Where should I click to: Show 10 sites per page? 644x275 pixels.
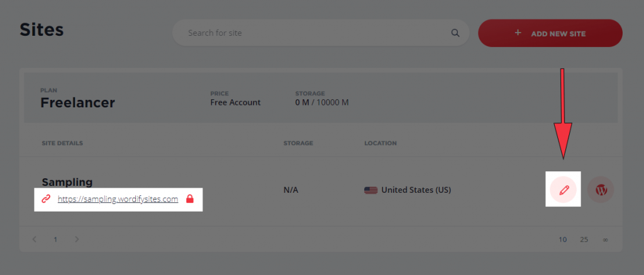pos(563,239)
